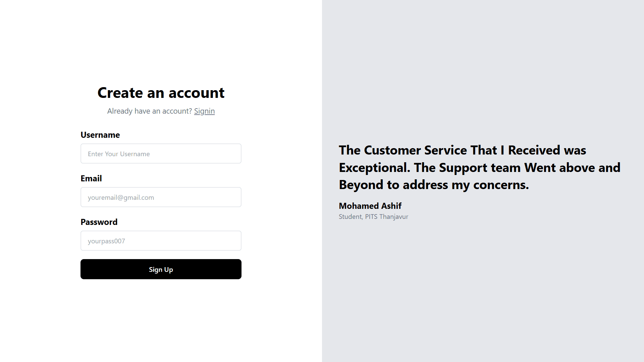Open the Signin link
Viewport: 644px width, 362px height.
(204, 111)
